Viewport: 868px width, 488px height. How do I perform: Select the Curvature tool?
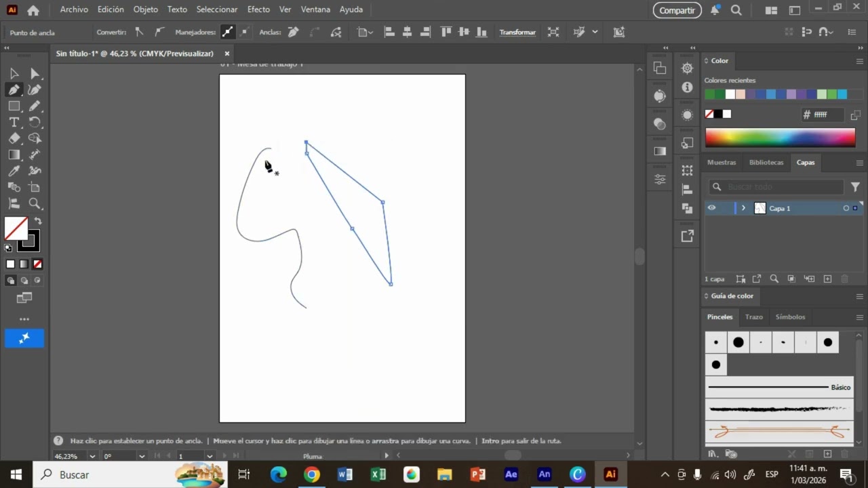pos(35,89)
